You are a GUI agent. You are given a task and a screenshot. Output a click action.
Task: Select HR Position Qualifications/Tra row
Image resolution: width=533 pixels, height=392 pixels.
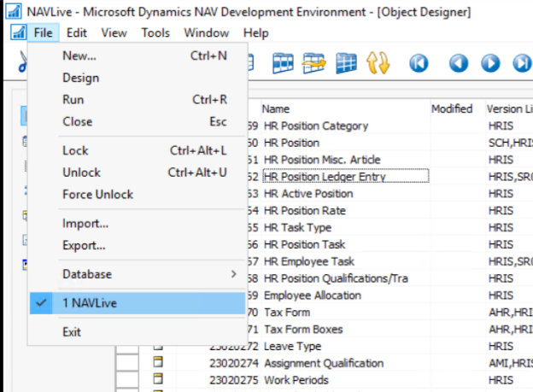pyautogui.click(x=346, y=278)
